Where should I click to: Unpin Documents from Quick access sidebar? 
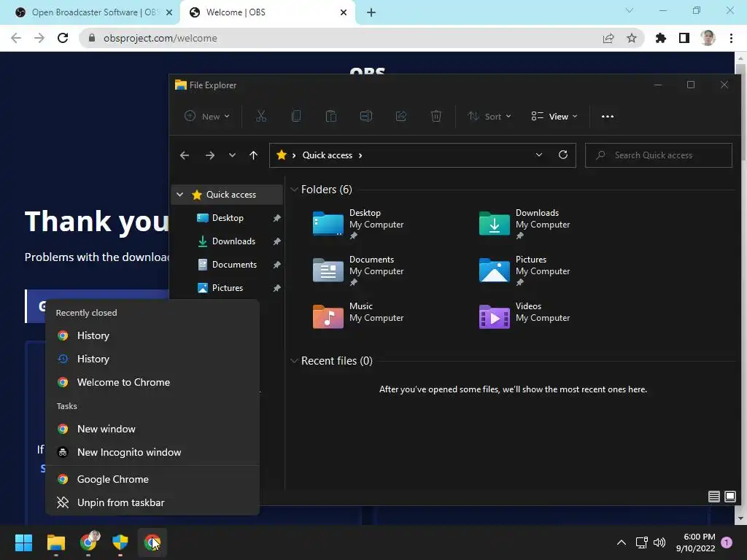click(x=276, y=265)
